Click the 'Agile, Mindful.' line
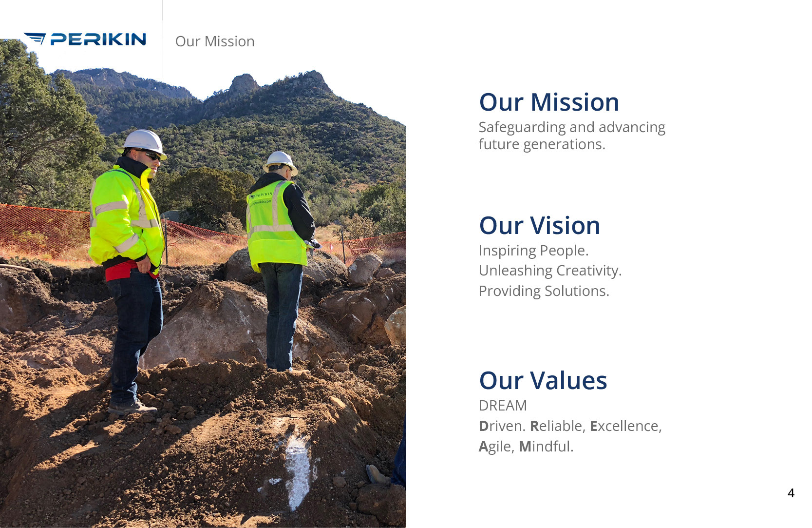This screenshot has width=812, height=528. point(526,447)
